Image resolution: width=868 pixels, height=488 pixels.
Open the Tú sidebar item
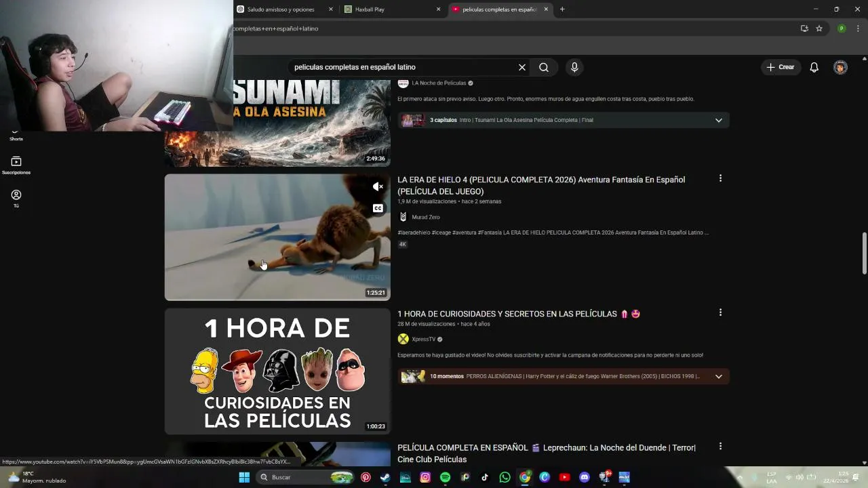pos(16,199)
